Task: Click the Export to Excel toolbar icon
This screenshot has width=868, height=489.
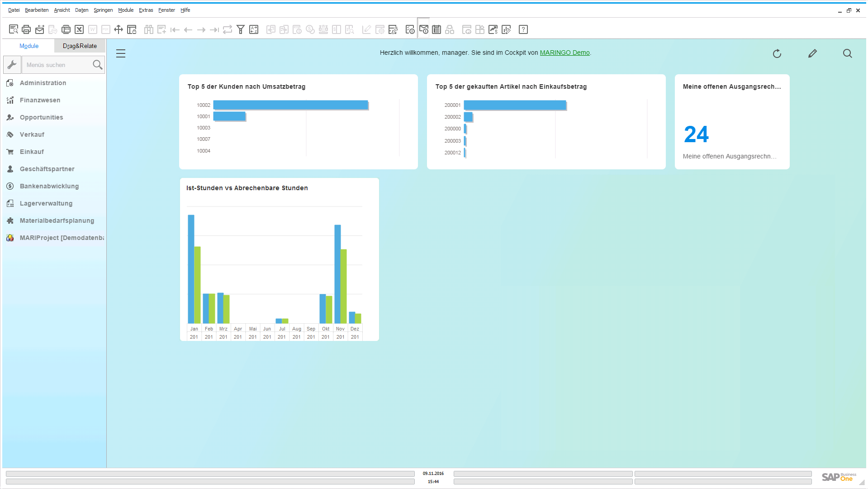Action: click(79, 30)
